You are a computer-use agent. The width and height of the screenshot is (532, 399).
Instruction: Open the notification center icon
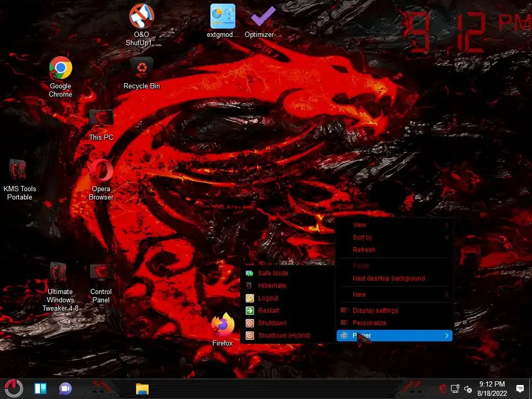520,389
